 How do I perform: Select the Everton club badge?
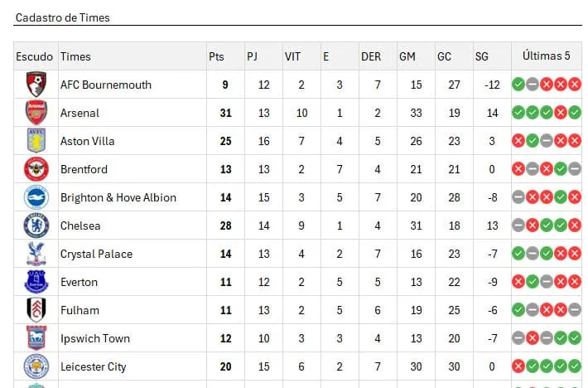pos(36,281)
